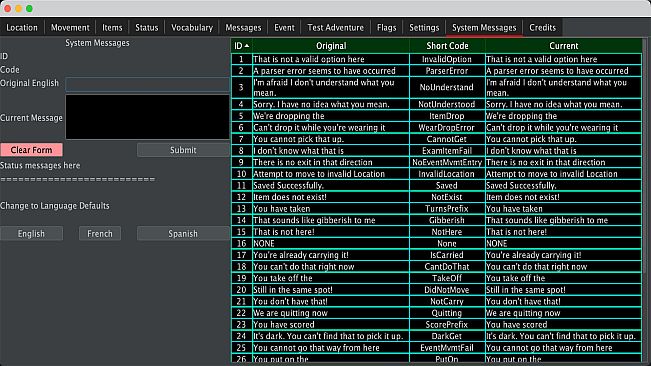Select the Quitting short code cell
651x366 pixels.
(x=447, y=313)
